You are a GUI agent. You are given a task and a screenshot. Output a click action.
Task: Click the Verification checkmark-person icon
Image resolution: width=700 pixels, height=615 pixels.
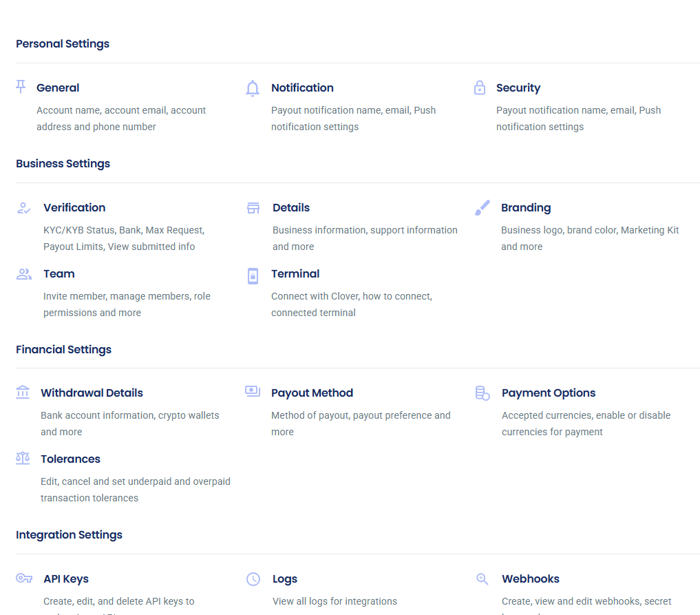(x=23, y=208)
